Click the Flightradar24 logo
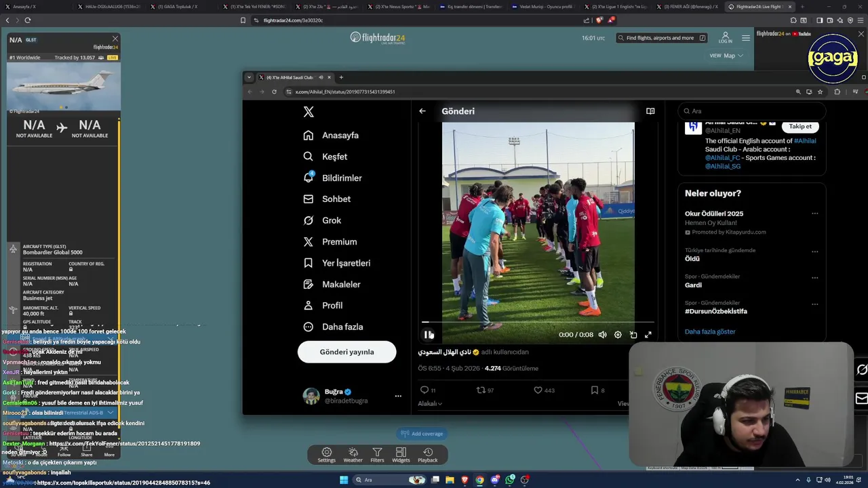This screenshot has width=868, height=488. click(x=378, y=38)
